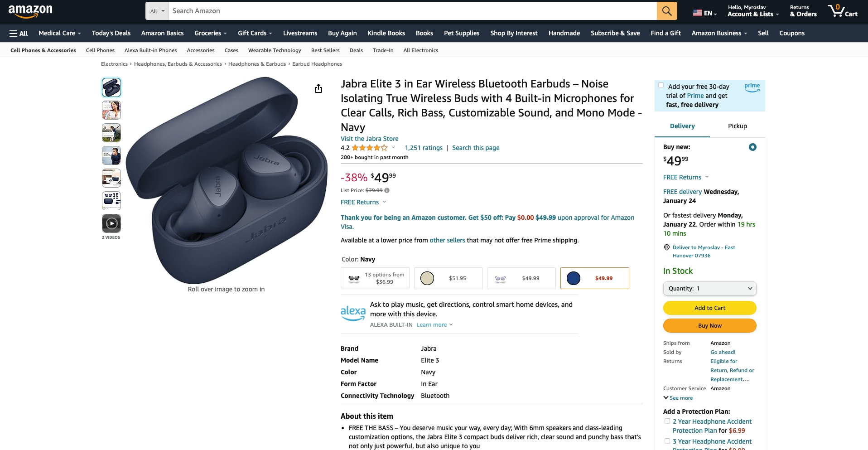Select the beige color swatch option
Image resolution: width=868 pixels, height=450 pixels.
click(448, 278)
